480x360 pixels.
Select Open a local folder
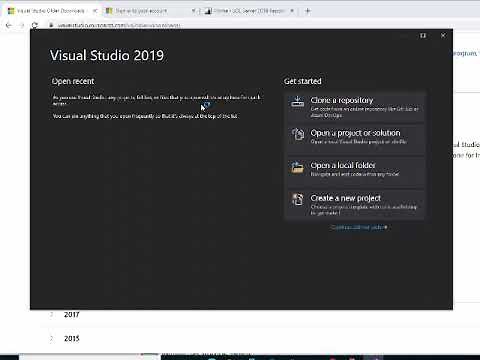pos(355,172)
